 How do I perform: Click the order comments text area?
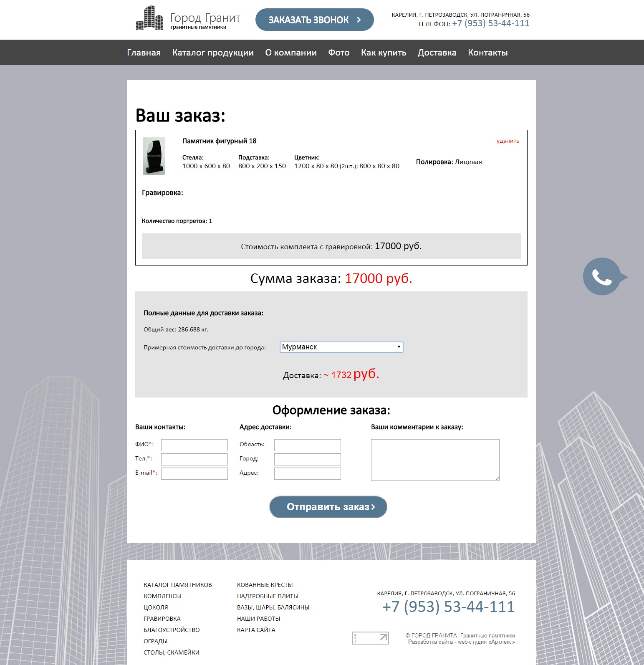[435, 460]
